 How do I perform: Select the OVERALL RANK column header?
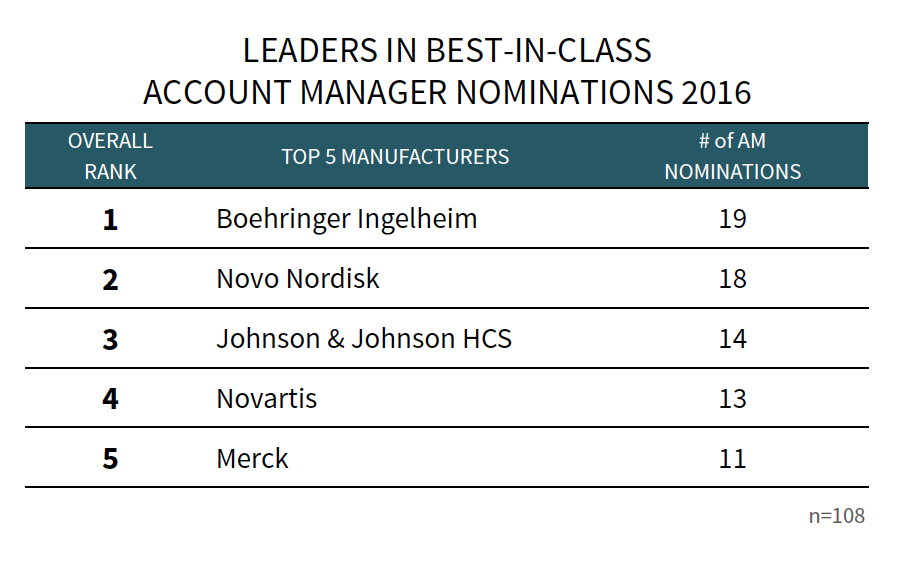click(110, 156)
